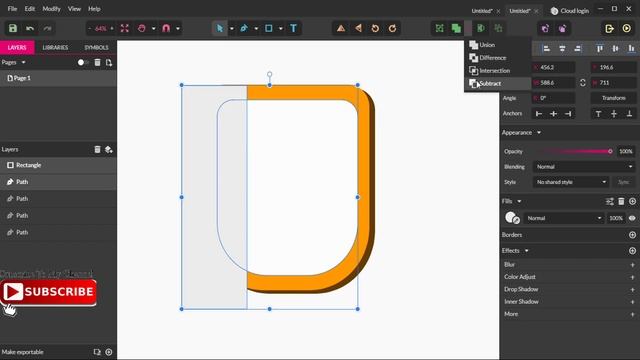
Task: Toggle the Snap magnet icon
Action: coord(166,28)
